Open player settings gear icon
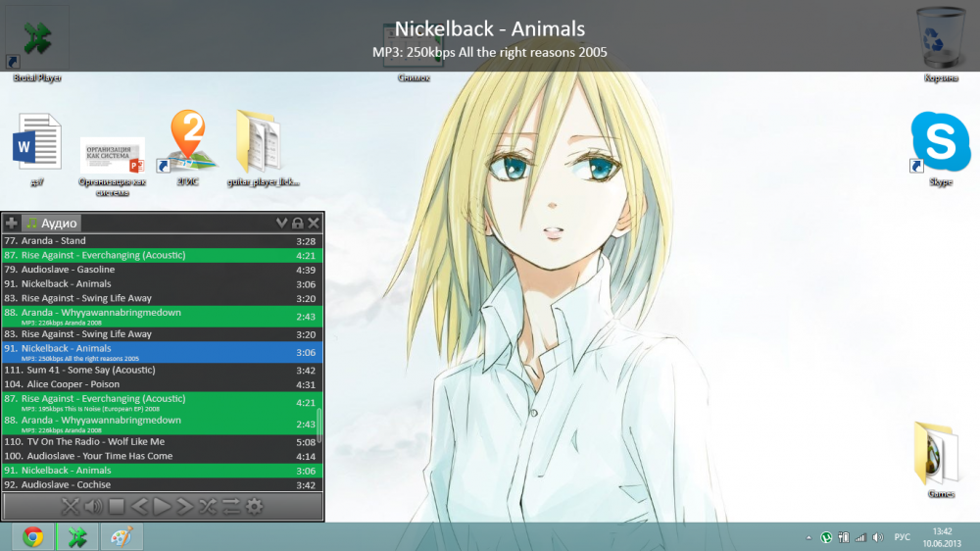Viewport: 980px width, 551px height. [254, 507]
